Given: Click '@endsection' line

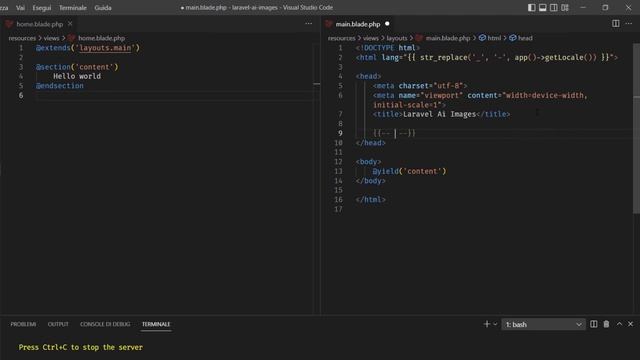Looking at the screenshot, I should (60, 86).
